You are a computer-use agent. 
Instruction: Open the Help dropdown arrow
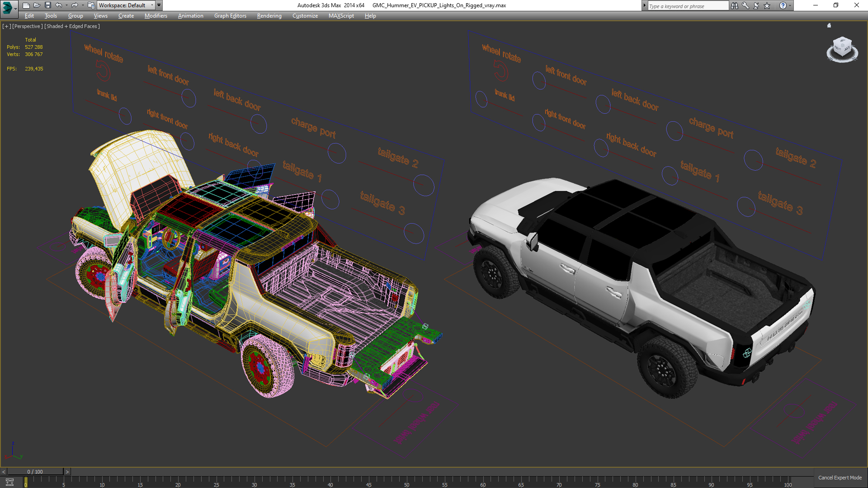(790, 5)
